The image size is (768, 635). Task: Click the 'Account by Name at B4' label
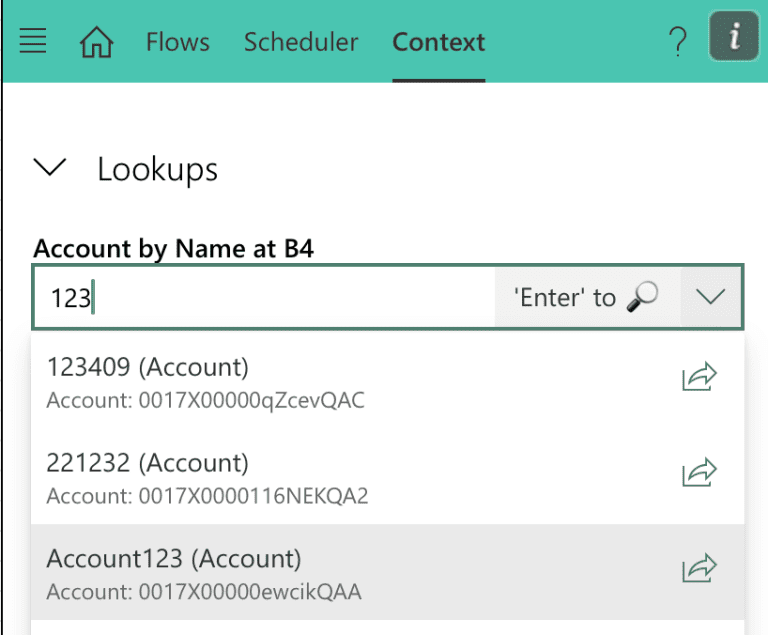(x=174, y=248)
